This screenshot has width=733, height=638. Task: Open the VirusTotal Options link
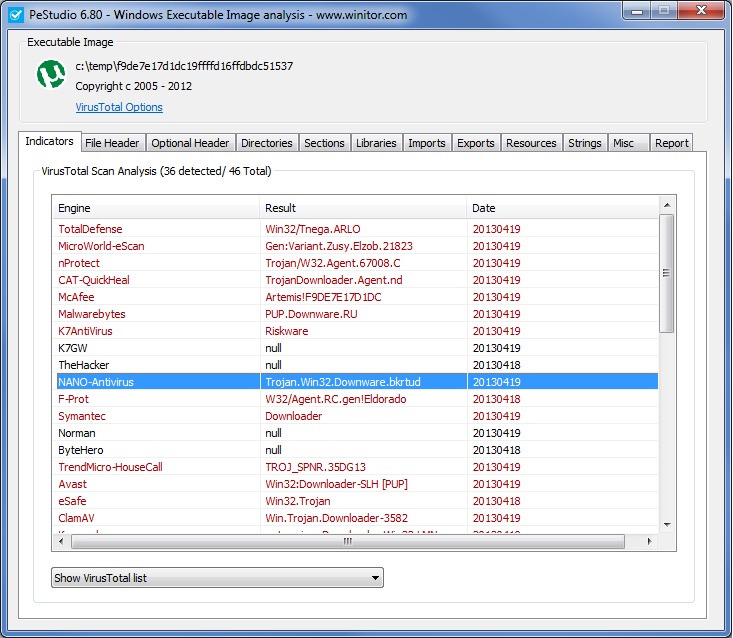(x=119, y=107)
